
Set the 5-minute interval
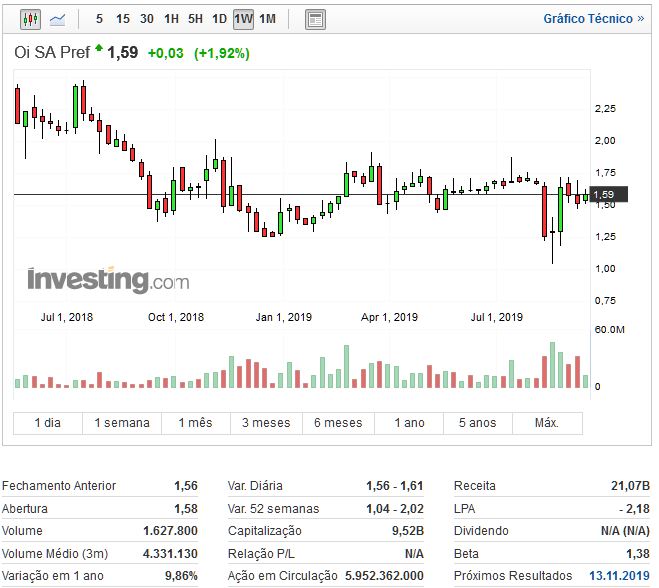99,19
